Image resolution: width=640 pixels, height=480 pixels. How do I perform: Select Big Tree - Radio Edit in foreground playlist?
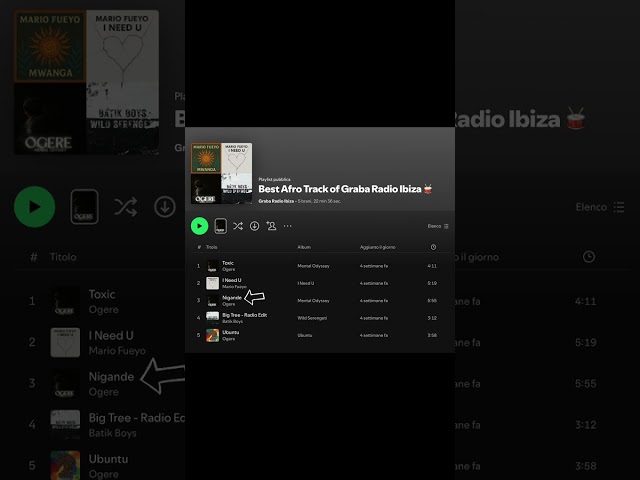[244, 315]
